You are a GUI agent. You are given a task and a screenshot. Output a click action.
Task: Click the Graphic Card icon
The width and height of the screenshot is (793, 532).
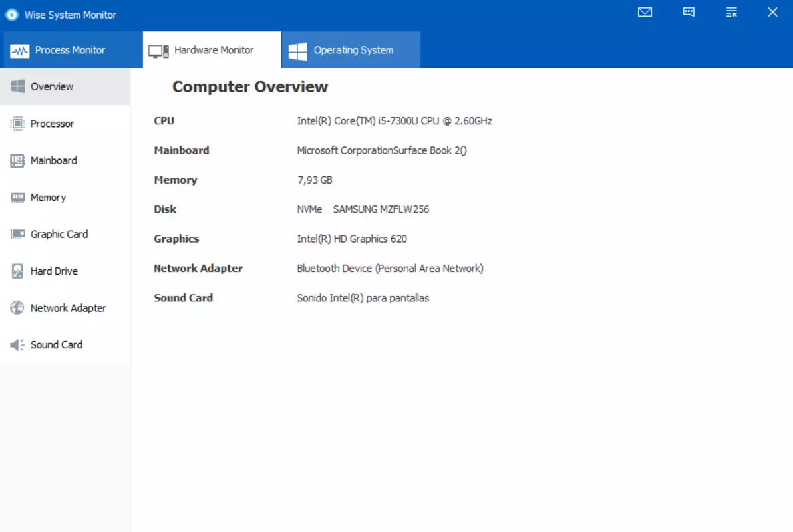17,234
